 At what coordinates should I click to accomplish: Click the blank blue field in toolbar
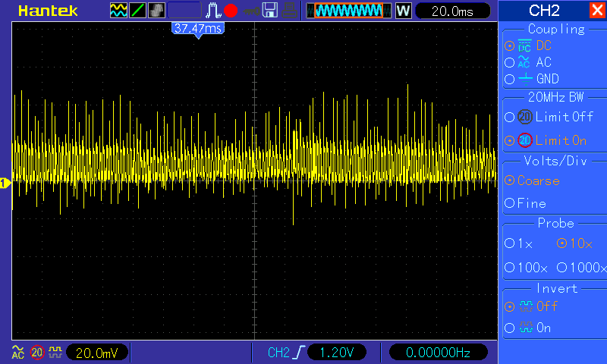[x=184, y=11]
